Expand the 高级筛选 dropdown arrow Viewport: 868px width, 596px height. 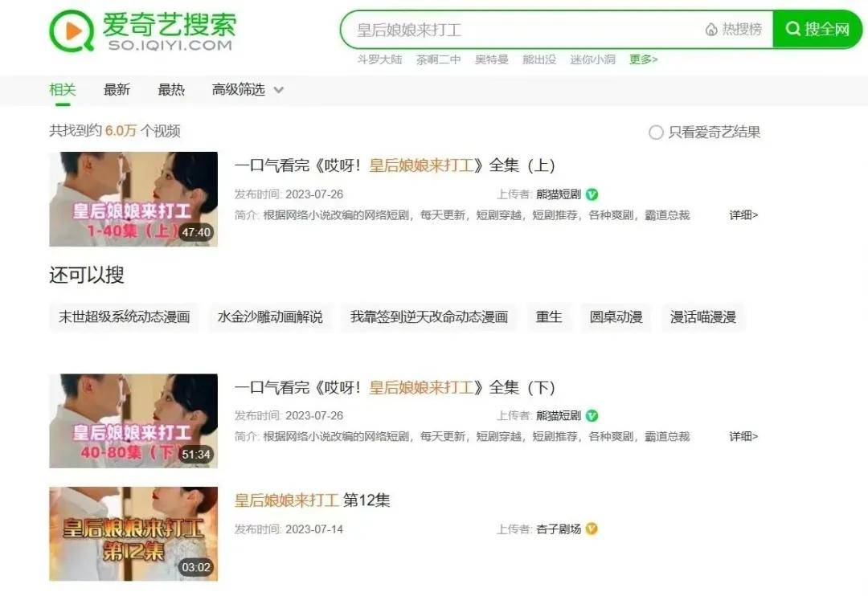278,90
